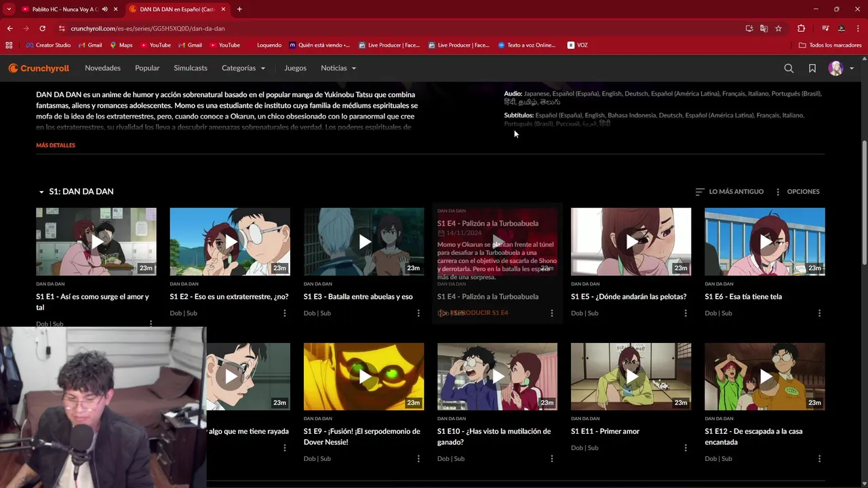Screen dimensions: 868x488
Task: Click the Crunchyroll logo
Action: pyautogui.click(x=39, y=68)
